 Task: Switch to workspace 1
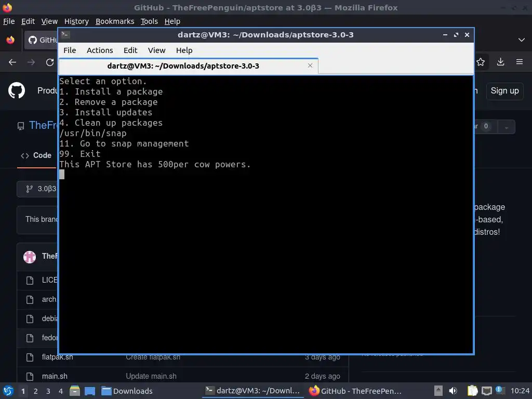pyautogui.click(x=23, y=391)
